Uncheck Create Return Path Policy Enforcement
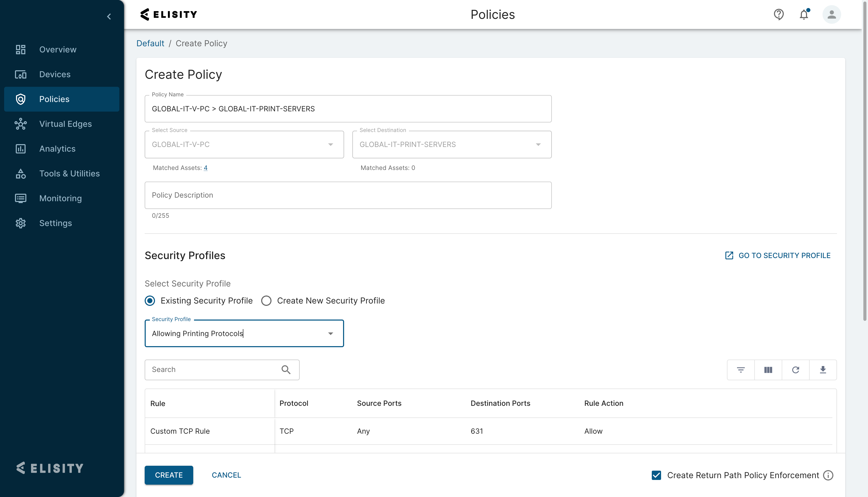868x497 pixels. 656,475
